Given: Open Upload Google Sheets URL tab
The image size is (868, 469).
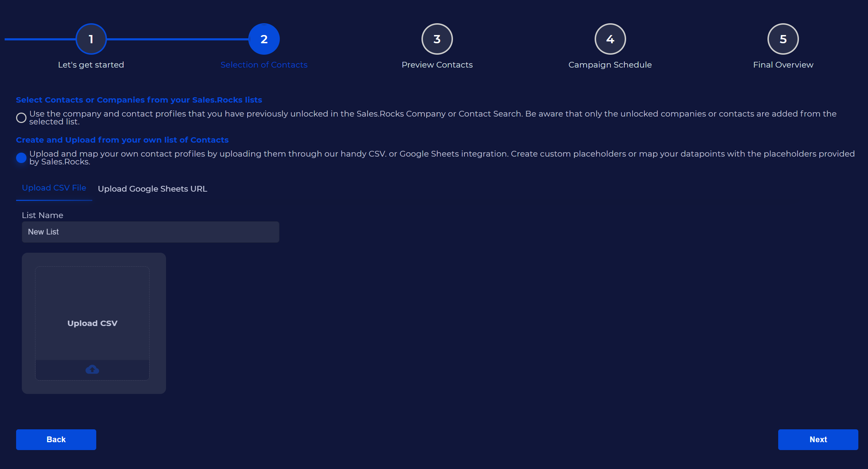Looking at the screenshot, I should tap(152, 189).
